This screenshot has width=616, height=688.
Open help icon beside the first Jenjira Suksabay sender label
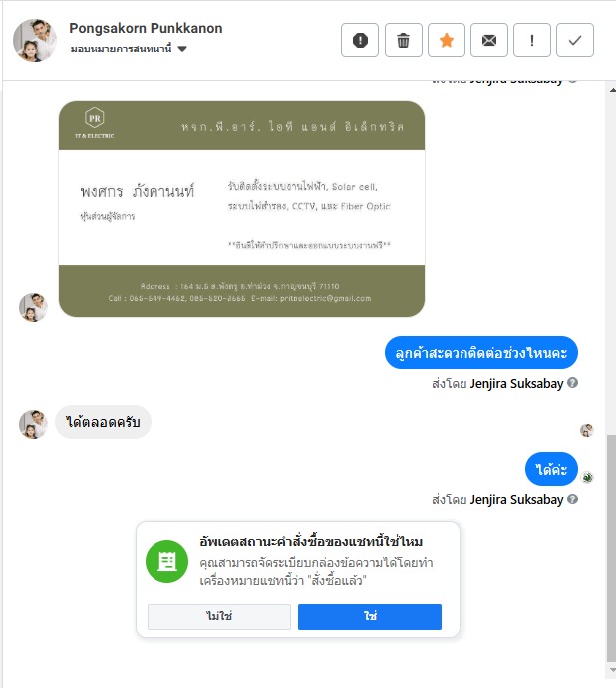pyautogui.click(x=572, y=383)
